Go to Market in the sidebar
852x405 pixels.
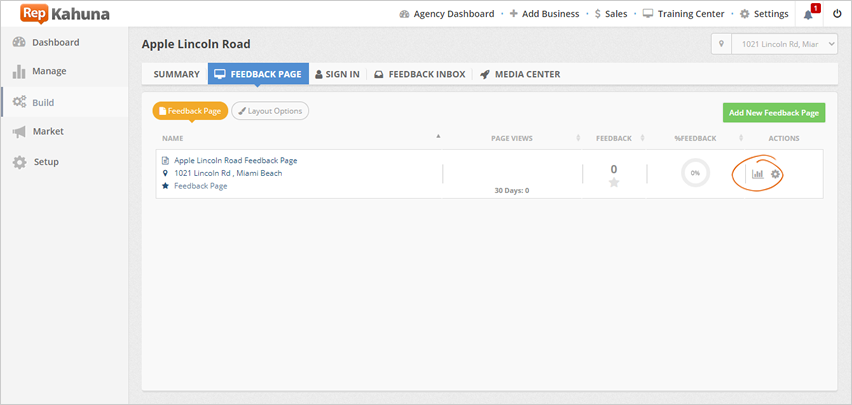click(x=48, y=131)
